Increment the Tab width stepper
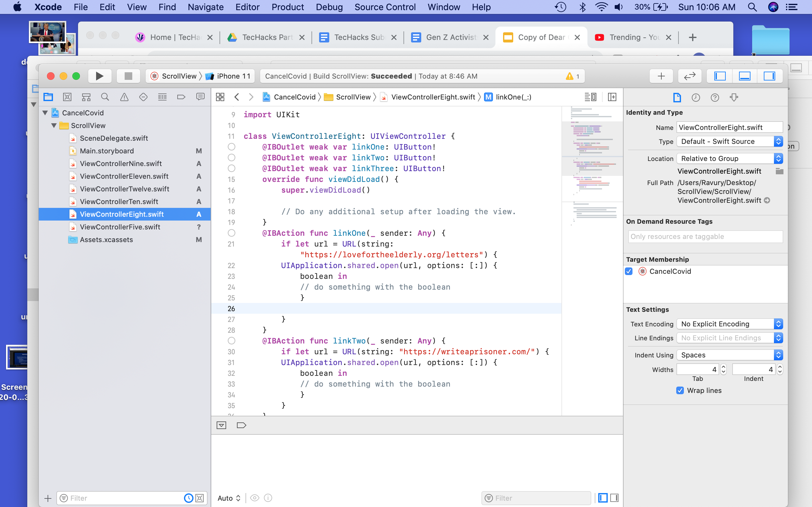The width and height of the screenshot is (812, 507). point(724,367)
